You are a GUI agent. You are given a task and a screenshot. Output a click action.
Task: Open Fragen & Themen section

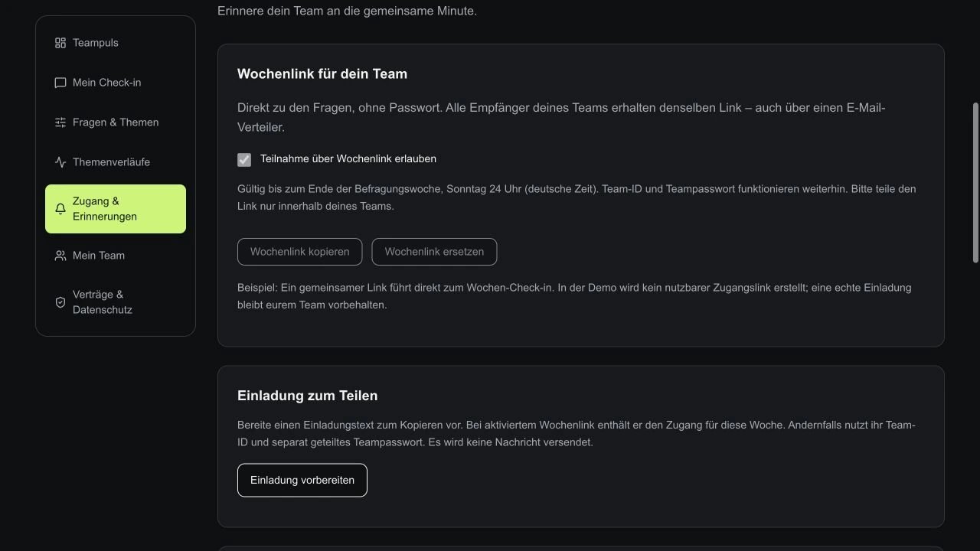tap(116, 122)
